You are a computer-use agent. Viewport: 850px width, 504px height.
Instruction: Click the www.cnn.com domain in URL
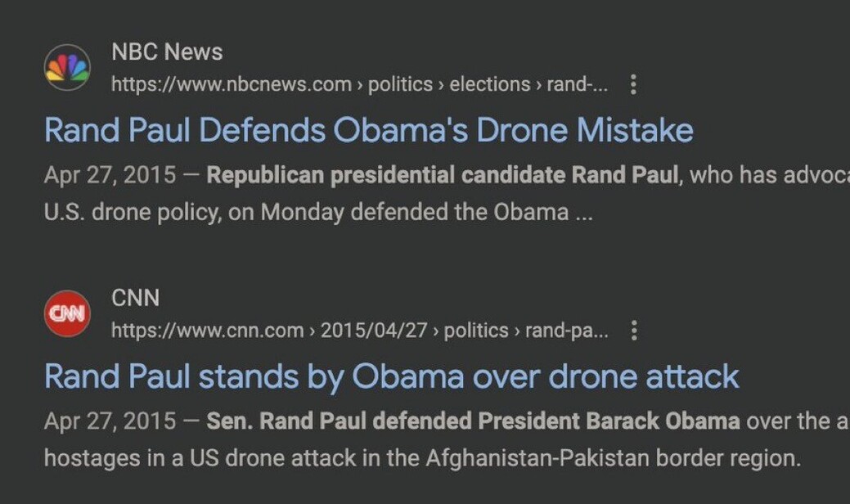208,331
